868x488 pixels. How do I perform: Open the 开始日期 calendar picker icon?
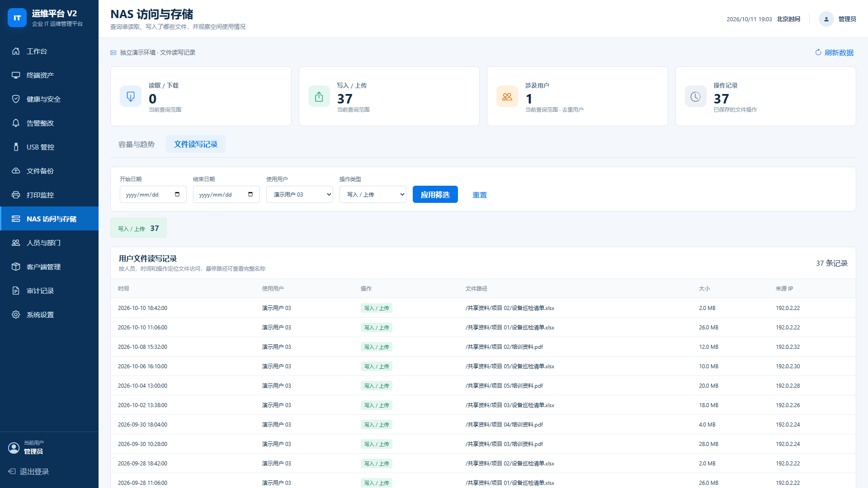[177, 194]
